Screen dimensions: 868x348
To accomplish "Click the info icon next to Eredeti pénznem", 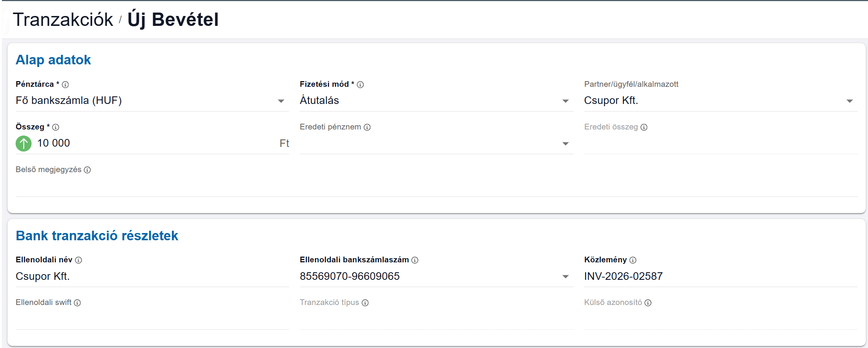I will [x=367, y=127].
